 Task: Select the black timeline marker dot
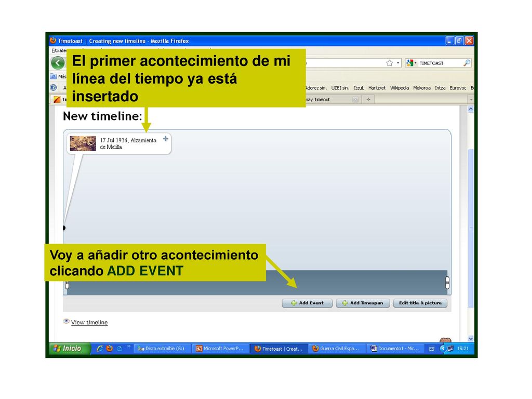point(64,228)
